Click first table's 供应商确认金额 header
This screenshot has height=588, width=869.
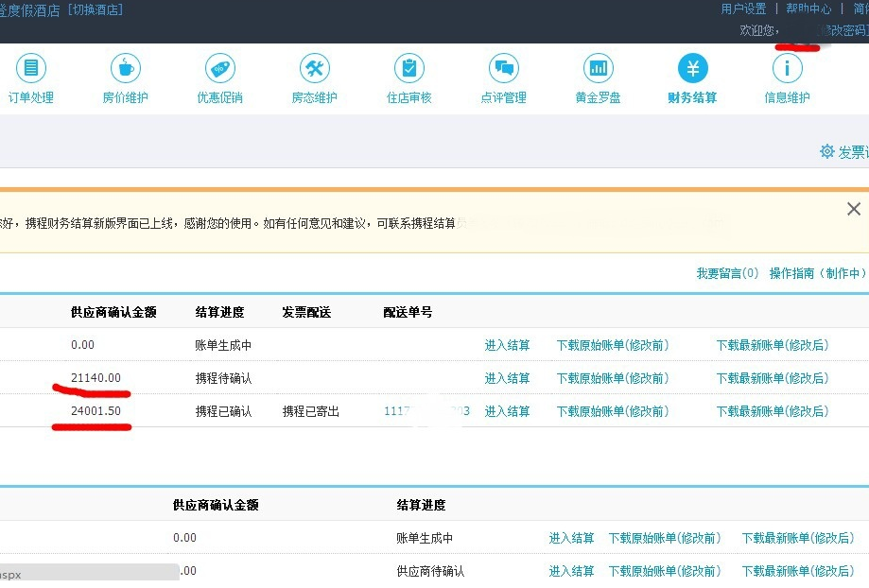tap(113, 313)
